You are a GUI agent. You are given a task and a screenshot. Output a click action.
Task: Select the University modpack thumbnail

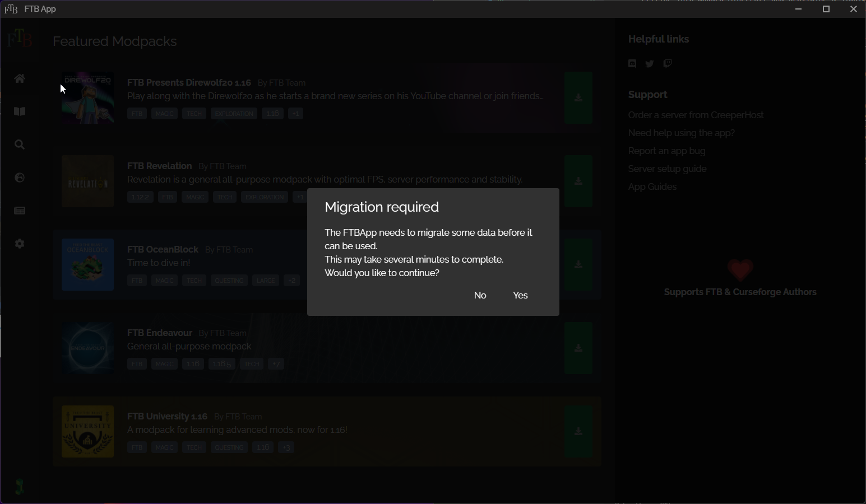[x=88, y=432]
